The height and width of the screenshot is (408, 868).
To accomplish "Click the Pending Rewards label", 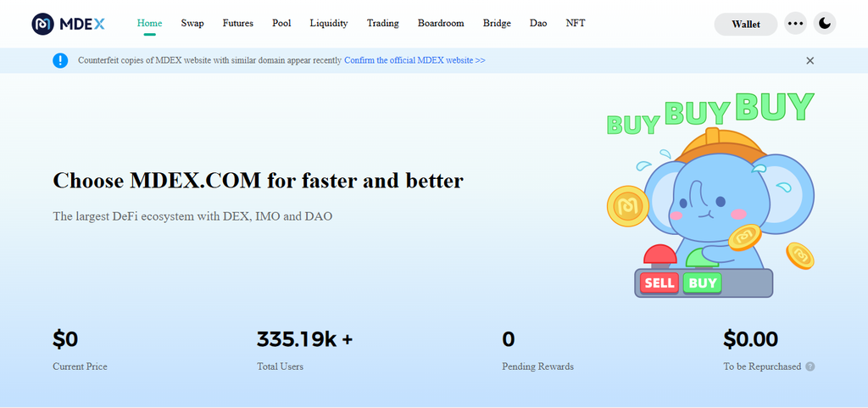I will point(537,366).
